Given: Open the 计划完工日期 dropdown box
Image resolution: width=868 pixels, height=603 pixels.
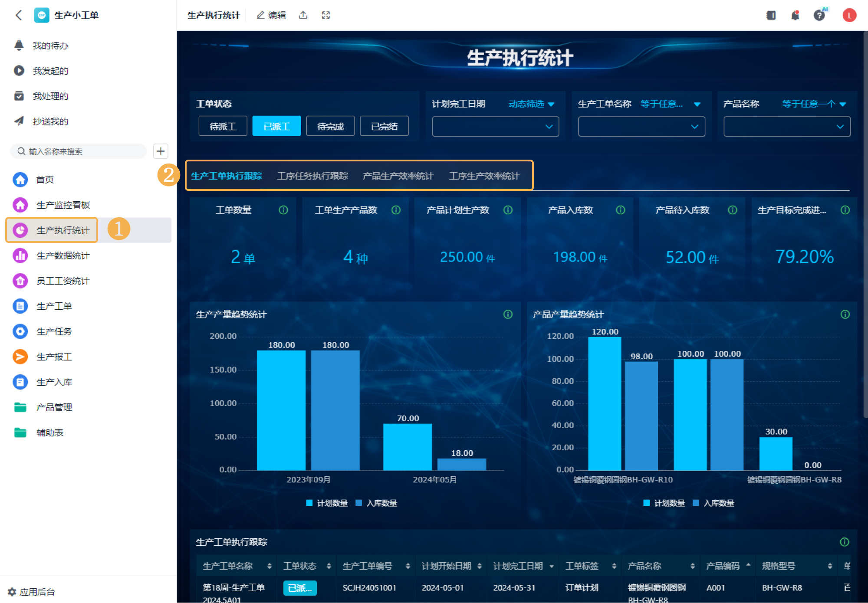Looking at the screenshot, I should pyautogui.click(x=495, y=127).
